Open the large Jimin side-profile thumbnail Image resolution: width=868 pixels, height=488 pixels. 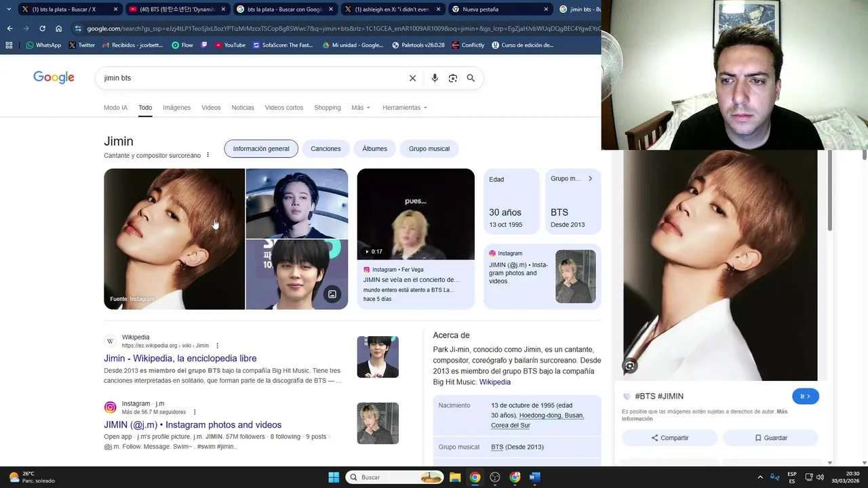tap(174, 239)
